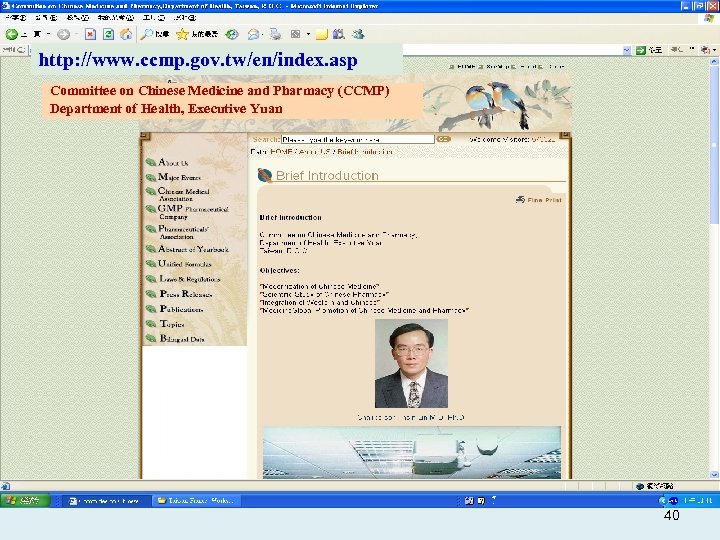
Task: Open the About Us sidebar link
Action: coord(173,163)
